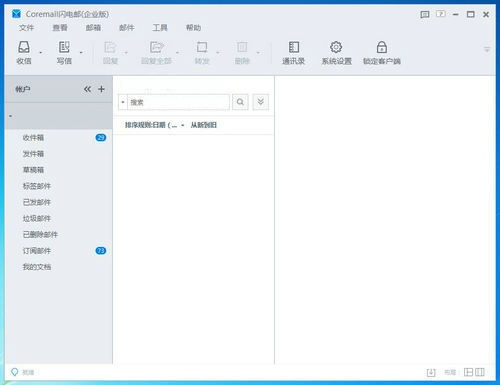Collapse the 帐户 sidebar panel
The image size is (500, 385).
click(87, 89)
